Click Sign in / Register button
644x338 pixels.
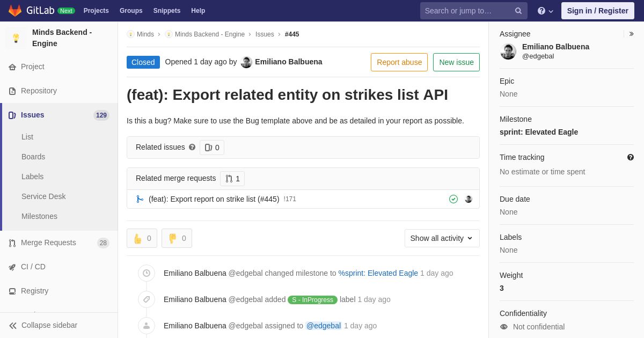point(598,11)
